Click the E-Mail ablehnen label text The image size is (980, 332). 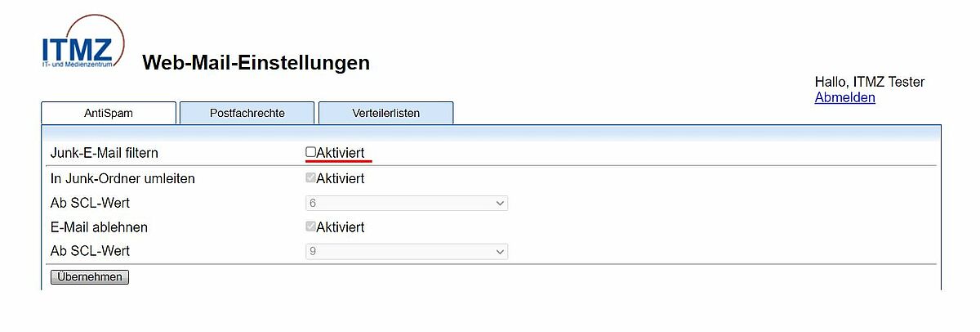pos(99,227)
